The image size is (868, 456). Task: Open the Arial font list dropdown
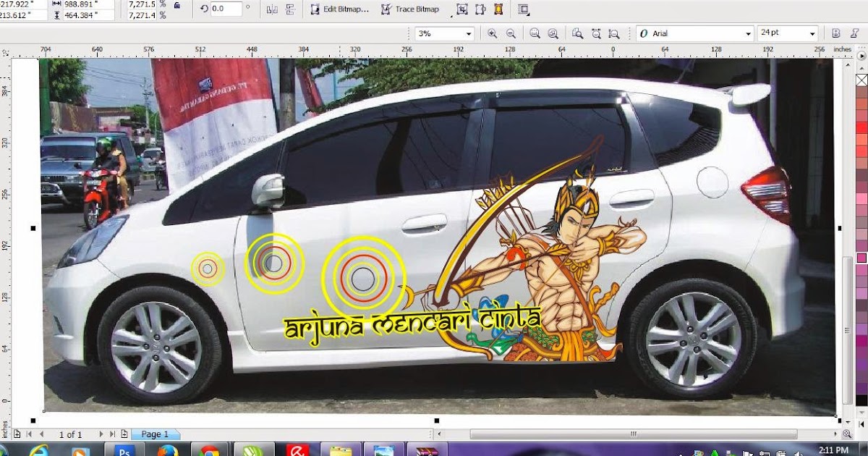pos(748,33)
